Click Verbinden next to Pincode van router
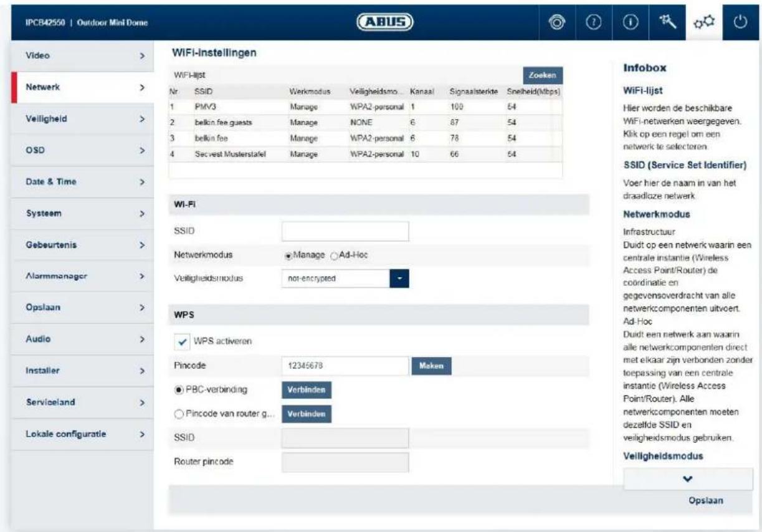This screenshot has height=532, width=762. (x=307, y=414)
